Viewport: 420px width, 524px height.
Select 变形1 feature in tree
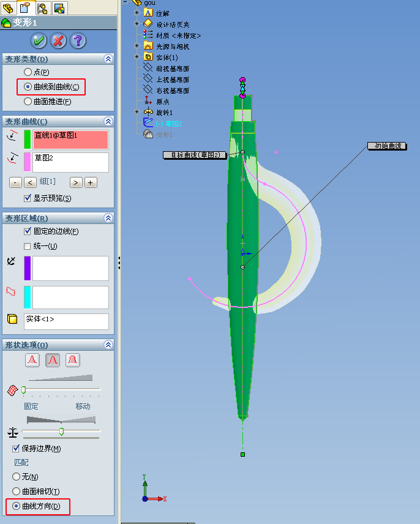point(164,135)
